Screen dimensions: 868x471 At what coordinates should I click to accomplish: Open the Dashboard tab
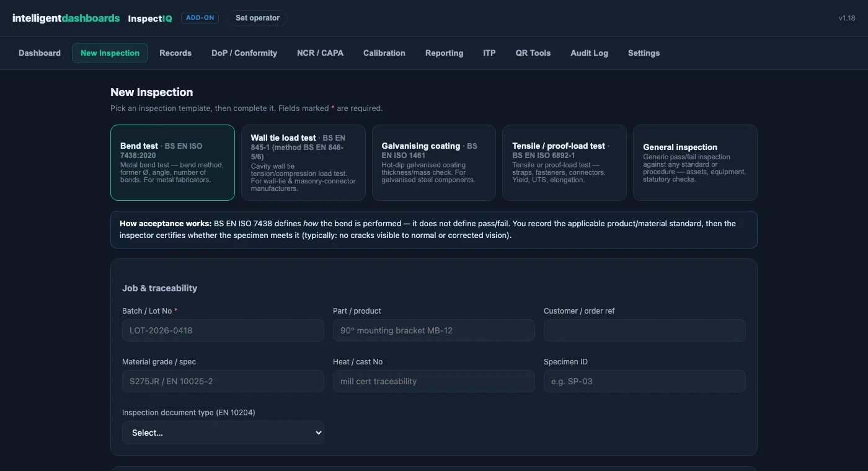(40, 53)
